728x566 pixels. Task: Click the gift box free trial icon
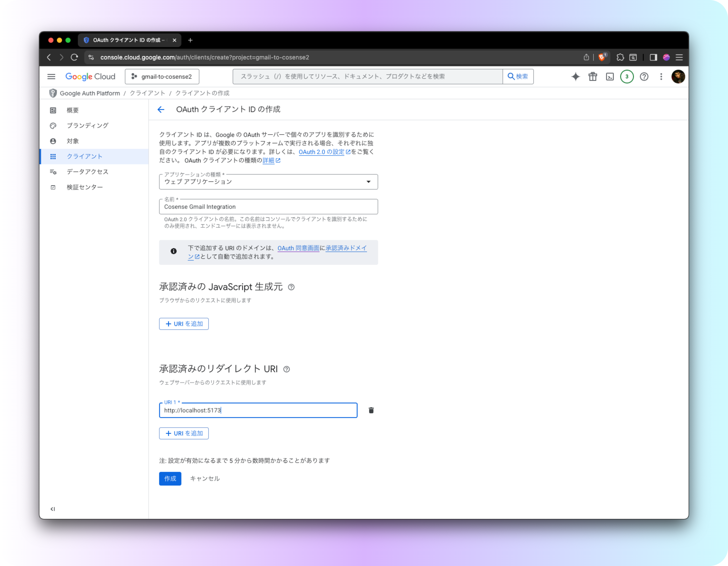(593, 77)
